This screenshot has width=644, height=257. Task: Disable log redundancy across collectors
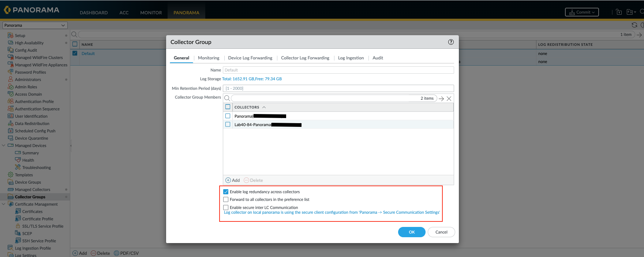226,192
